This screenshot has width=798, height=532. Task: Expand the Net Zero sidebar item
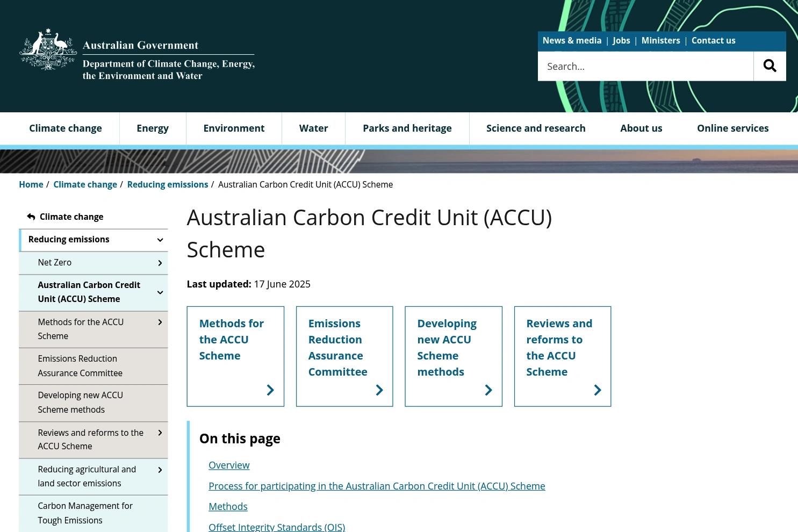(160, 263)
